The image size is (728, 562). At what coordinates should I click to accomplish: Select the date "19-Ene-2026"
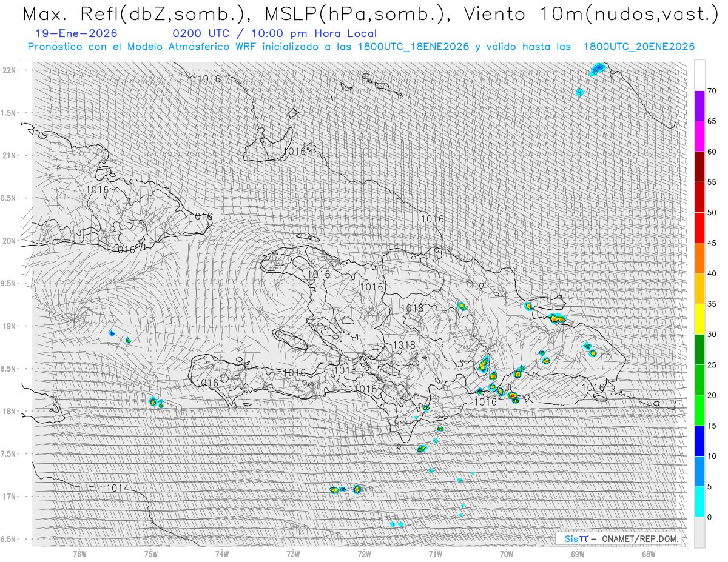76,34
